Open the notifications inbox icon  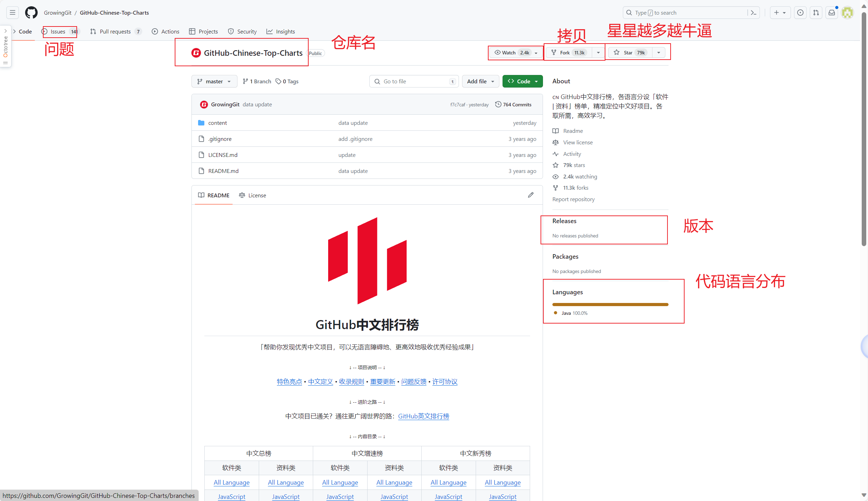pos(832,13)
